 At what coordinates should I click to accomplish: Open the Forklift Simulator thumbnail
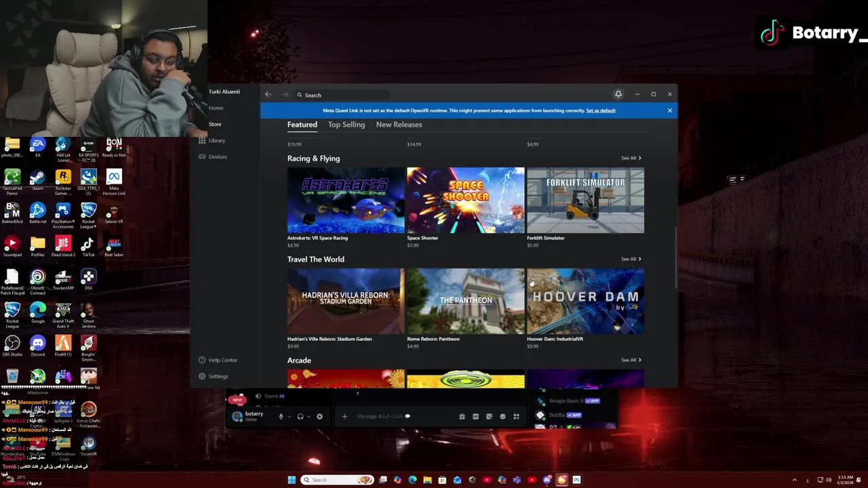click(586, 200)
